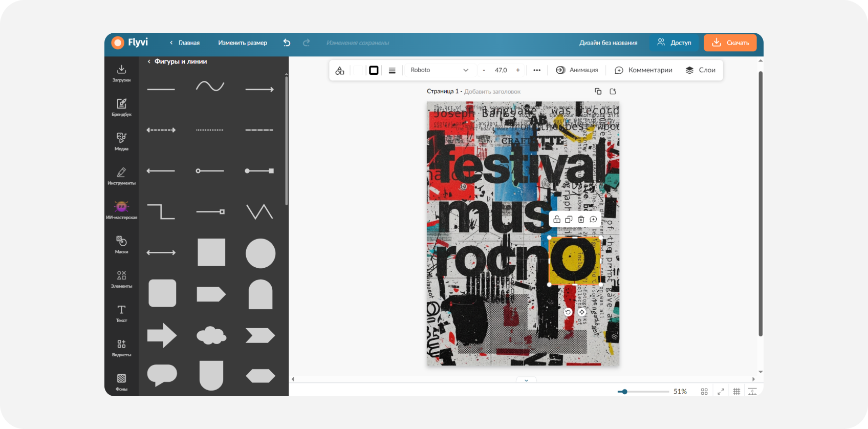
Task: Open Изменить размер resize menu
Action: point(243,43)
